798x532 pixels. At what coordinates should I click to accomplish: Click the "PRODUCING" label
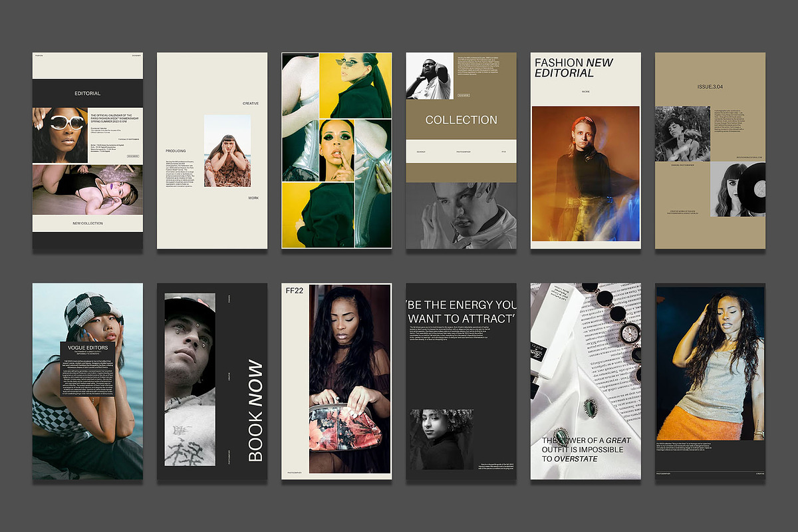(x=176, y=151)
